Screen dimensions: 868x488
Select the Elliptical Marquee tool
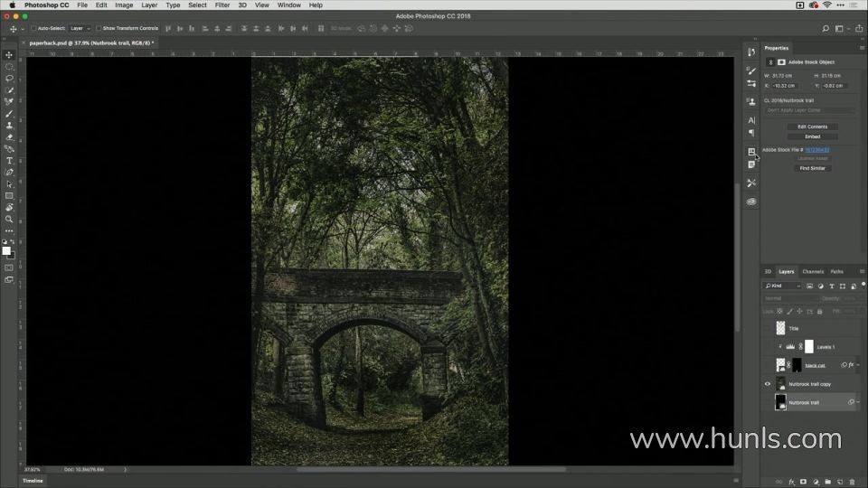click(9, 66)
